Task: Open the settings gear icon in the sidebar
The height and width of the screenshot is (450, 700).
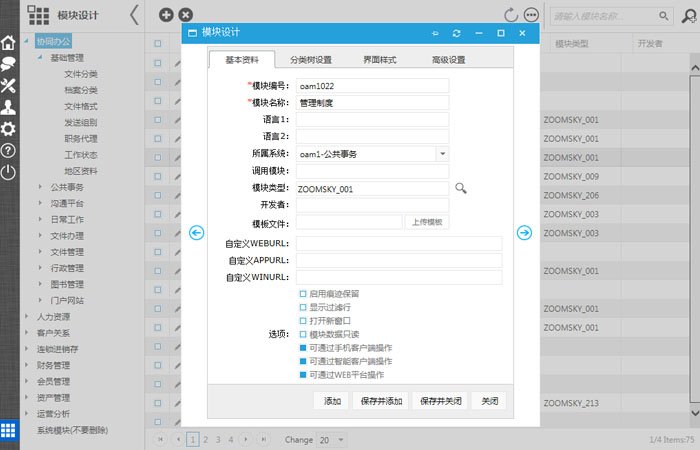Action: coord(8,129)
